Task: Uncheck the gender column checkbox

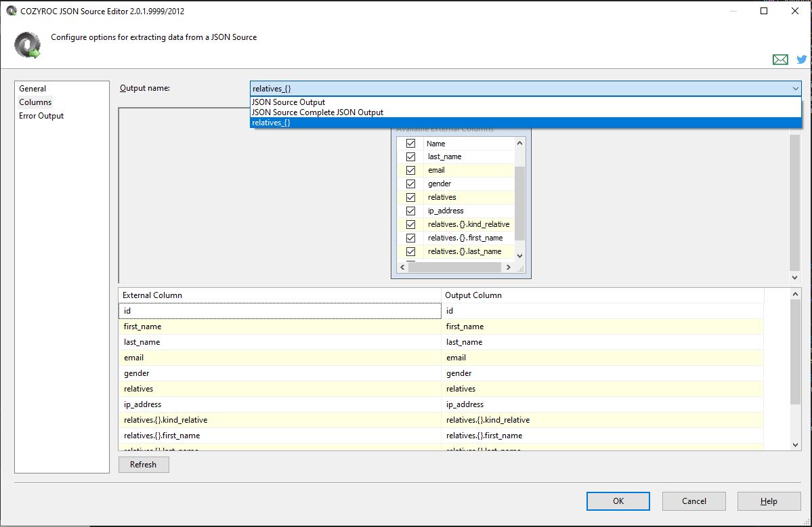Action: (410, 184)
